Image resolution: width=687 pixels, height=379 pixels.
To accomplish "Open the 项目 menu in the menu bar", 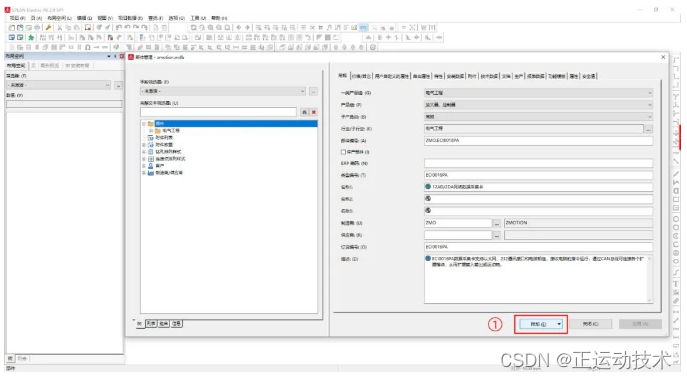I will [17, 18].
